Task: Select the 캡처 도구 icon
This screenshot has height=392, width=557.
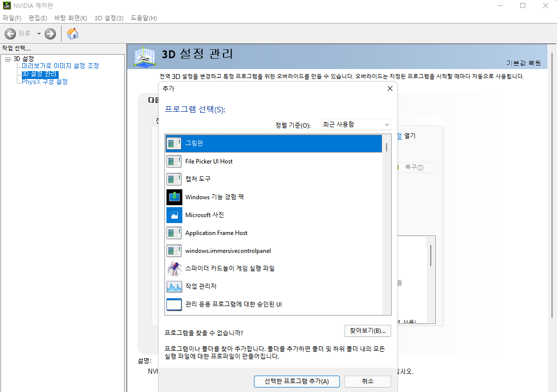Action: (x=174, y=179)
